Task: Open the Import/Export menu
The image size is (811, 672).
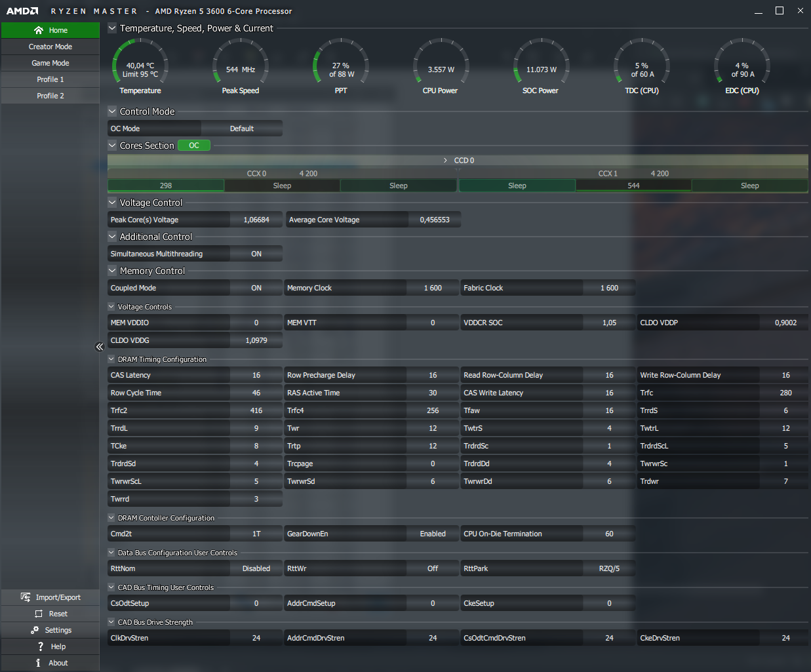Action: 50,597
